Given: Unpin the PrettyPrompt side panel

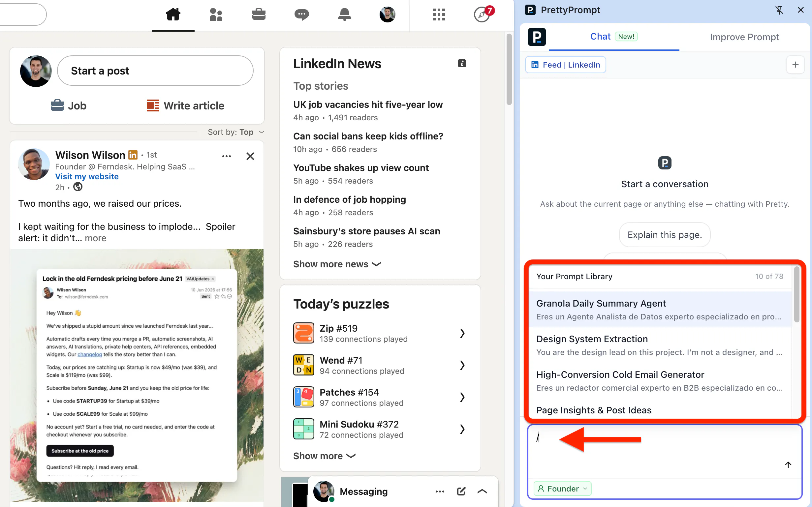Looking at the screenshot, I should tap(779, 10).
